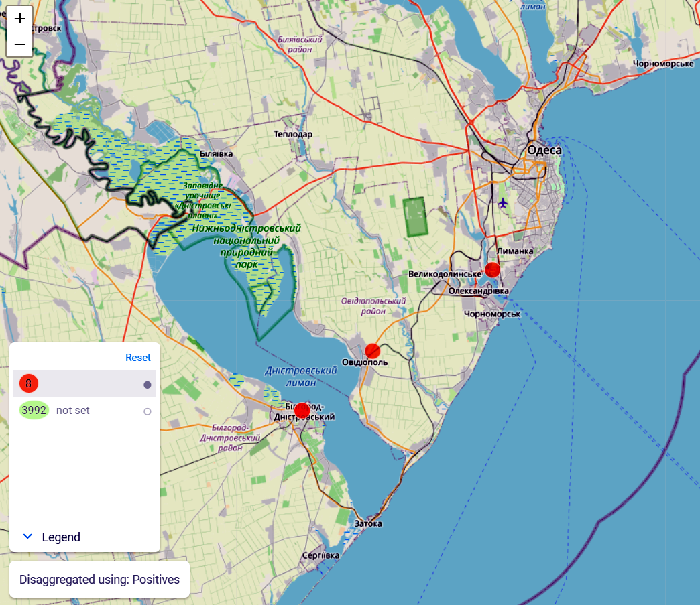700x605 pixels.
Task: Click the Legend title text
Action: (x=61, y=537)
